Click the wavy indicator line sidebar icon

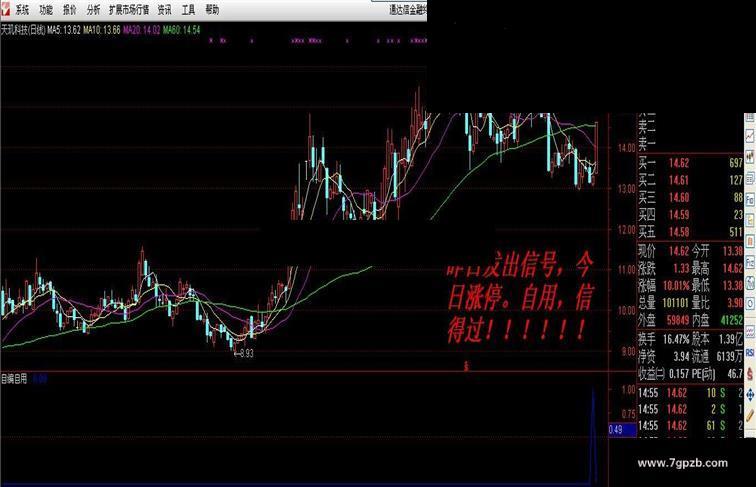pos(750,332)
